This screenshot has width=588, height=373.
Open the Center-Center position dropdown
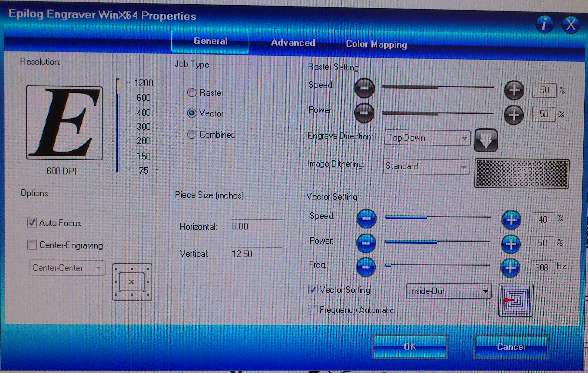pos(67,268)
